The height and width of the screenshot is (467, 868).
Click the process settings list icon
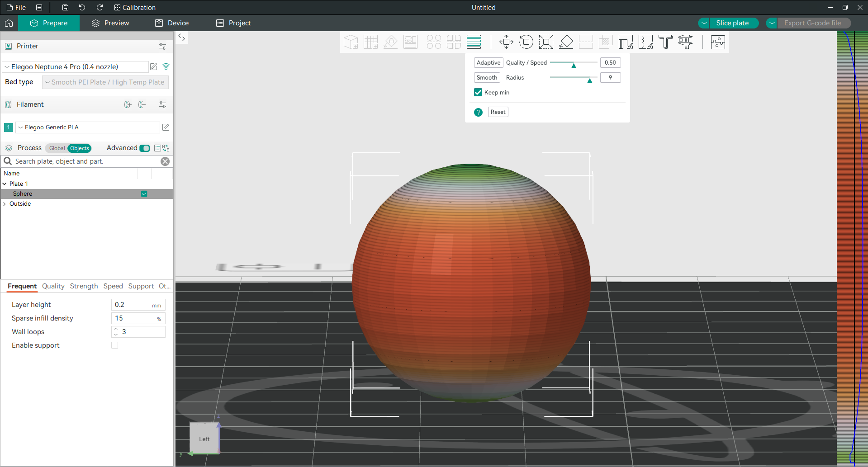click(x=157, y=148)
